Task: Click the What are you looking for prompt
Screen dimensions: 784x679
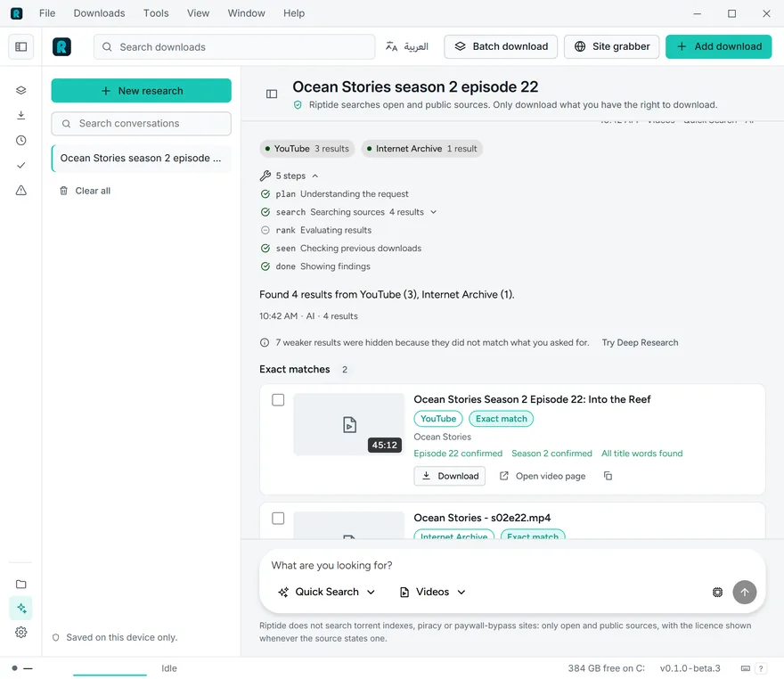Action: [x=332, y=566]
